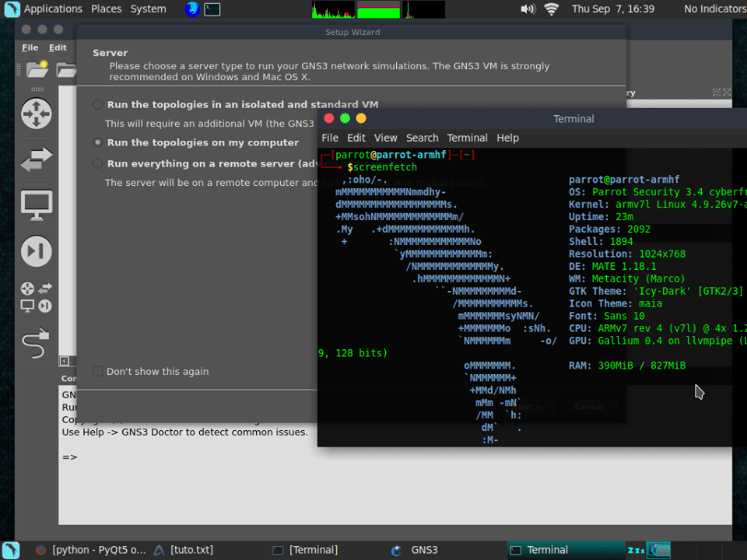Open Places menu in top panel
The width and height of the screenshot is (747, 560).
(x=107, y=9)
